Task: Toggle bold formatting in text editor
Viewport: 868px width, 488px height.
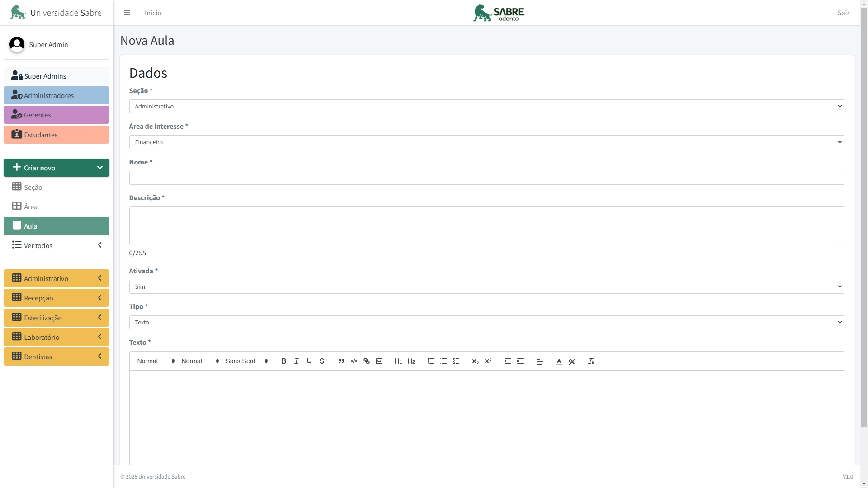Action: [283, 361]
